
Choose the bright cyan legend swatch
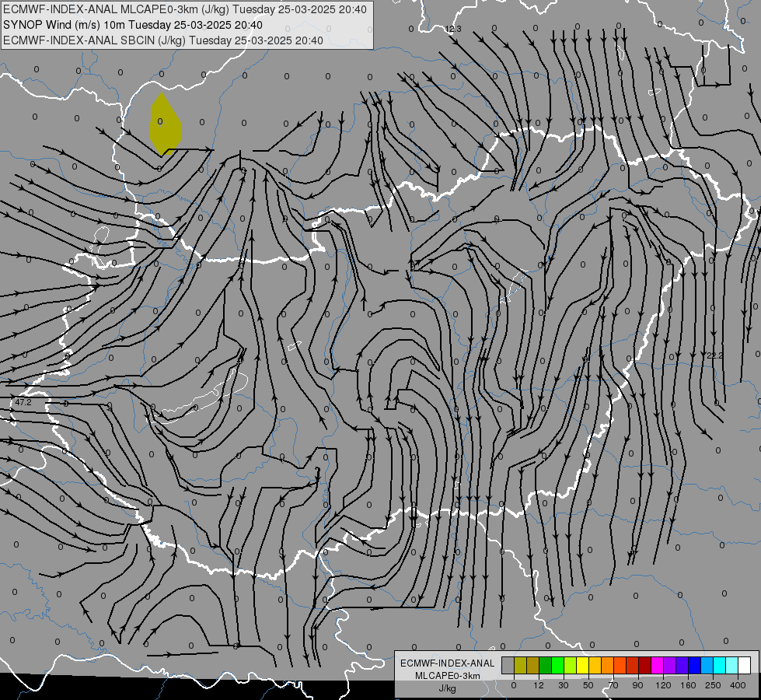pyautogui.click(x=719, y=665)
